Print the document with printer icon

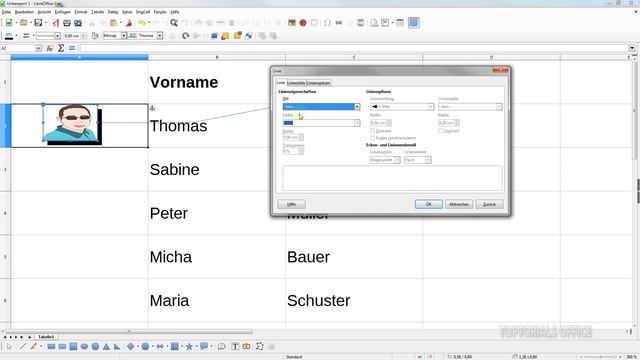pyautogui.click(x=67, y=23)
